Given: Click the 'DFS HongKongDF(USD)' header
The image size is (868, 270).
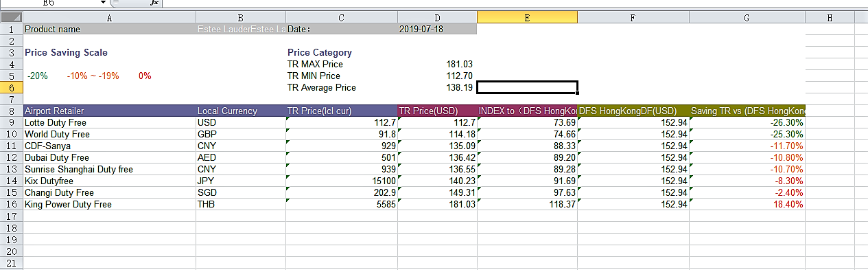Looking at the screenshot, I should tap(633, 111).
